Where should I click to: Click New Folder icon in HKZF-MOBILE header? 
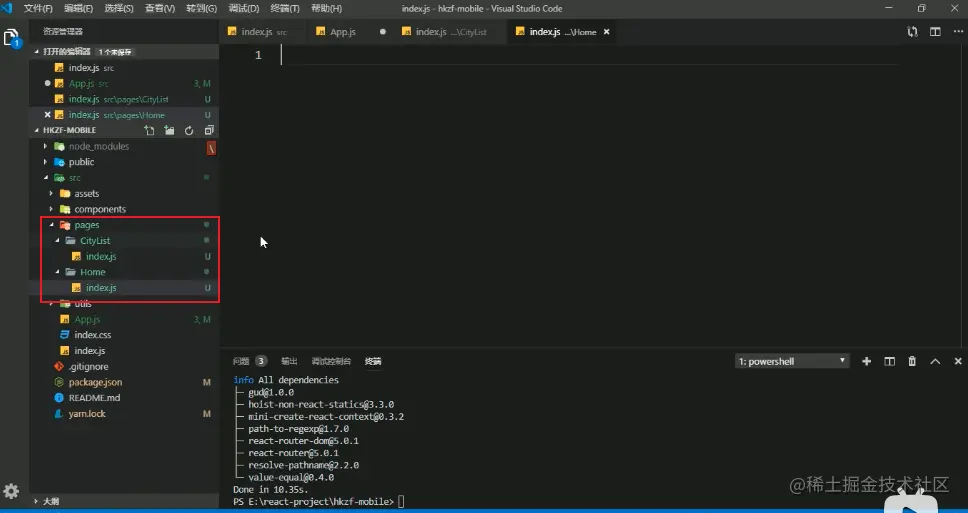point(169,130)
